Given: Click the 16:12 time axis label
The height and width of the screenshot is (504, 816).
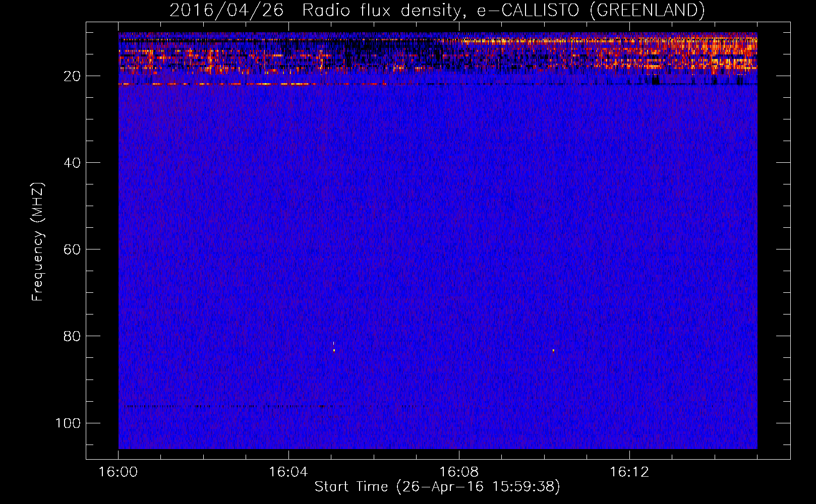Looking at the screenshot, I should tap(629, 472).
